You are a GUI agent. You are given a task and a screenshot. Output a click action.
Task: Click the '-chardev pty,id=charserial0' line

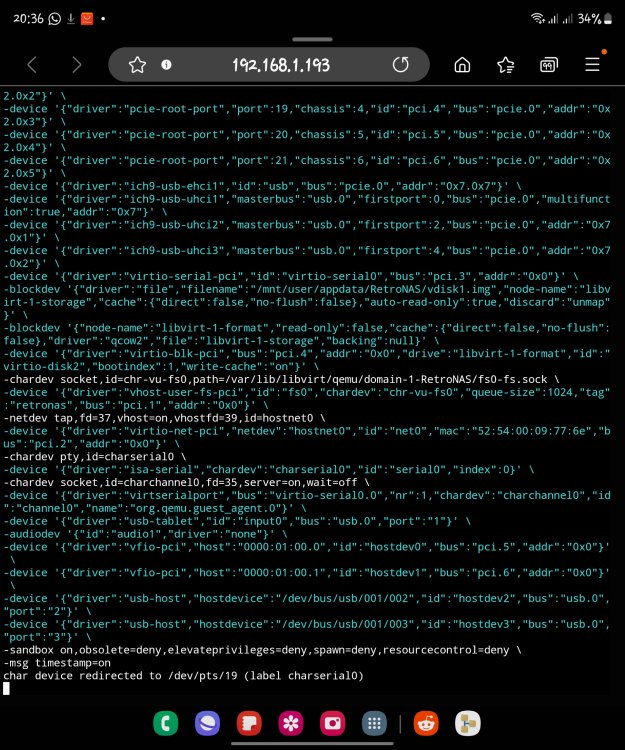95,457
